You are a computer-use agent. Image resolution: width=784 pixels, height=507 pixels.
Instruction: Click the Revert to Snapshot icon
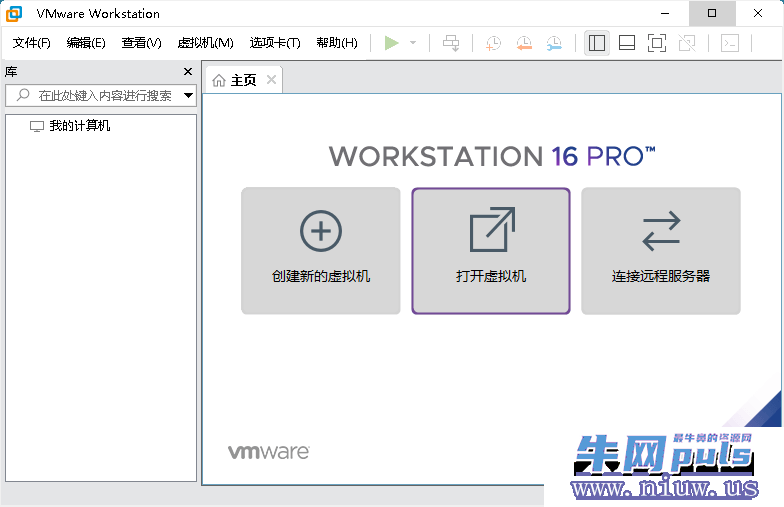click(x=524, y=43)
